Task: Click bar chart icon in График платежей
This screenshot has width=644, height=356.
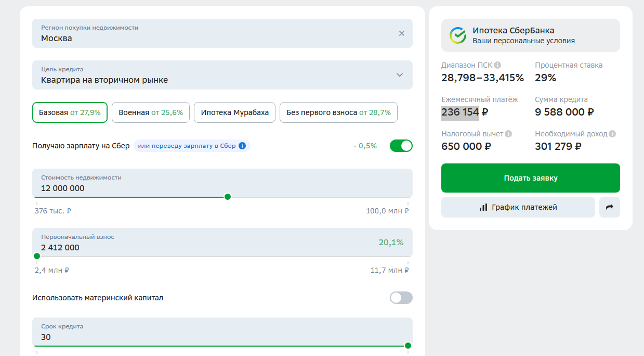Action: pyautogui.click(x=483, y=207)
